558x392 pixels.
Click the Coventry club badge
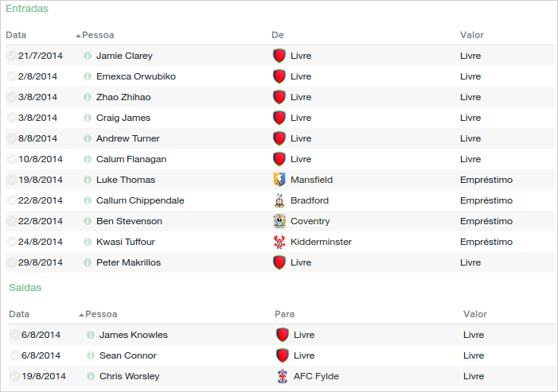pyautogui.click(x=279, y=221)
